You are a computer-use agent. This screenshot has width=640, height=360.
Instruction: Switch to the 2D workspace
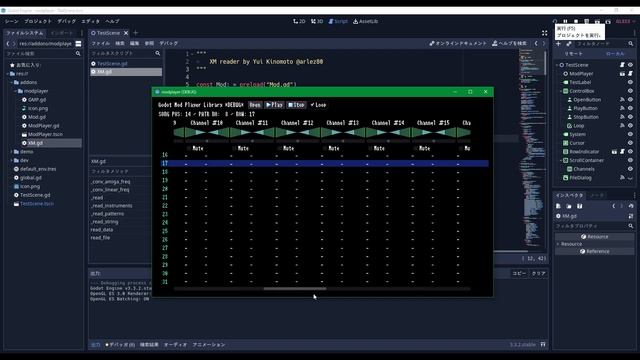299,21
